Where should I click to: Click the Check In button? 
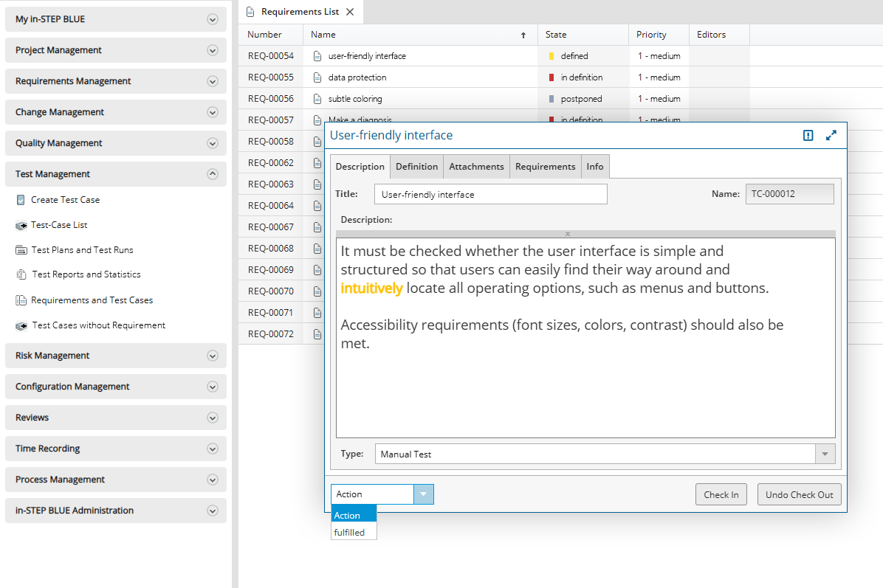click(721, 494)
